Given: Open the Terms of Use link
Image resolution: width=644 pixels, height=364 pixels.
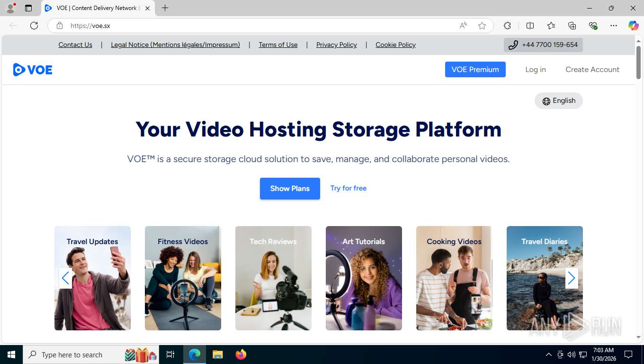Looking at the screenshot, I should click(x=278, y=45).
